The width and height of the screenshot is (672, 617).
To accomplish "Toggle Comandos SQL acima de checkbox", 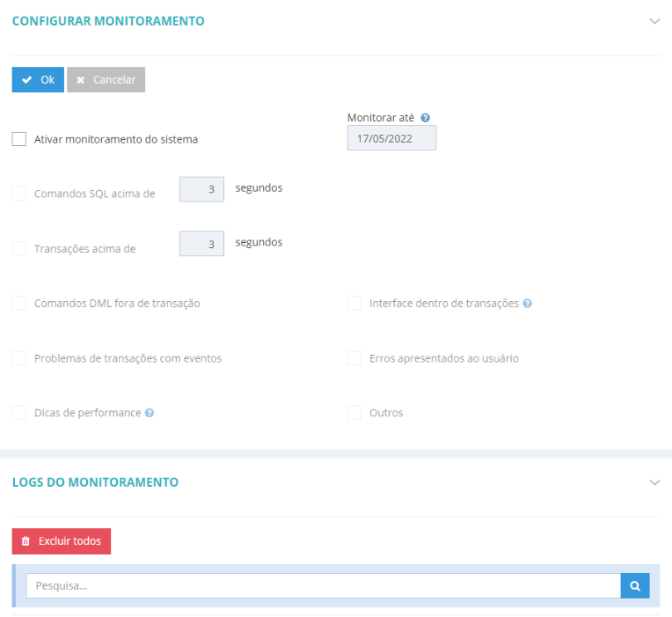I will (19, 194).
